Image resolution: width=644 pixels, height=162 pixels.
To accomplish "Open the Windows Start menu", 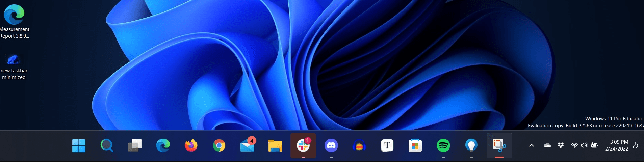I will (79, 146).
